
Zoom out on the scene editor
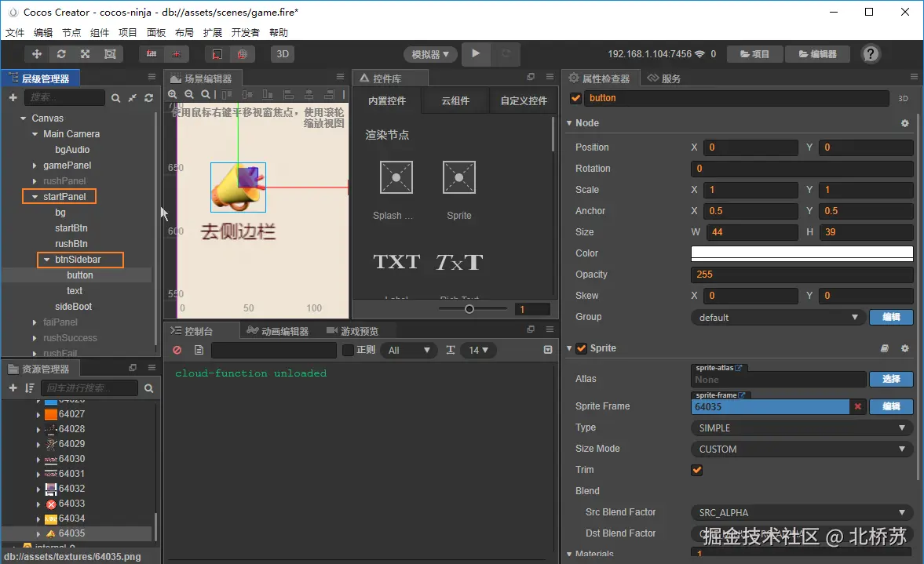(189, 94)
